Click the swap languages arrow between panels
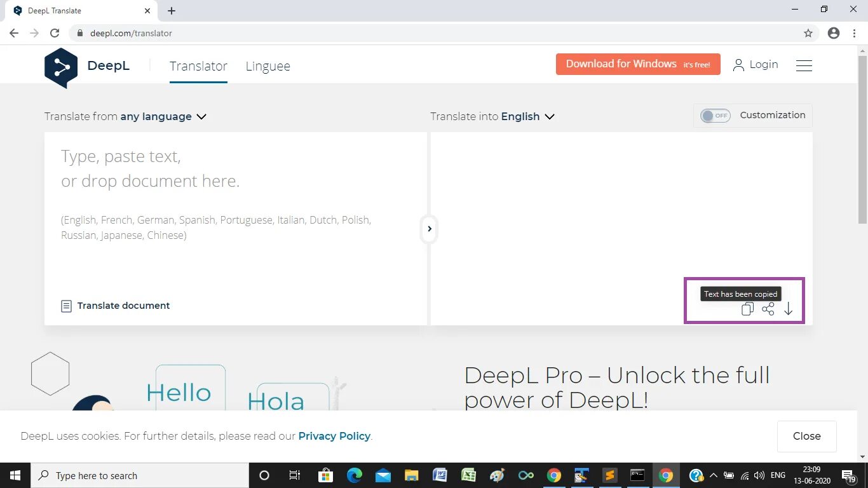The image size is (868, 488). [x=429, y=229]
